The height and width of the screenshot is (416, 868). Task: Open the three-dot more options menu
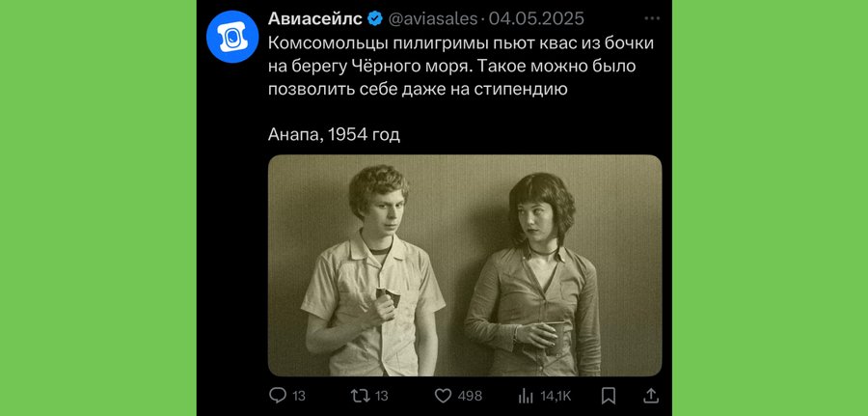point(652,19)
